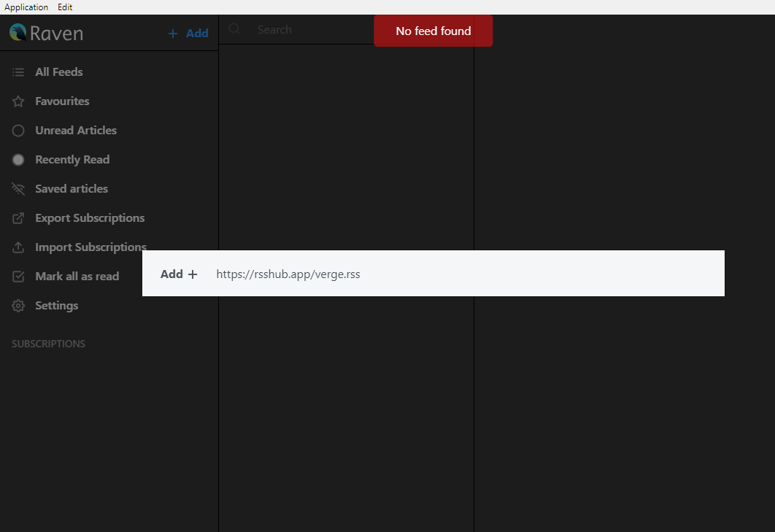Click the Import Subscriptions upload icon
Screen dimensions: 775x532
tap(18, 247)
